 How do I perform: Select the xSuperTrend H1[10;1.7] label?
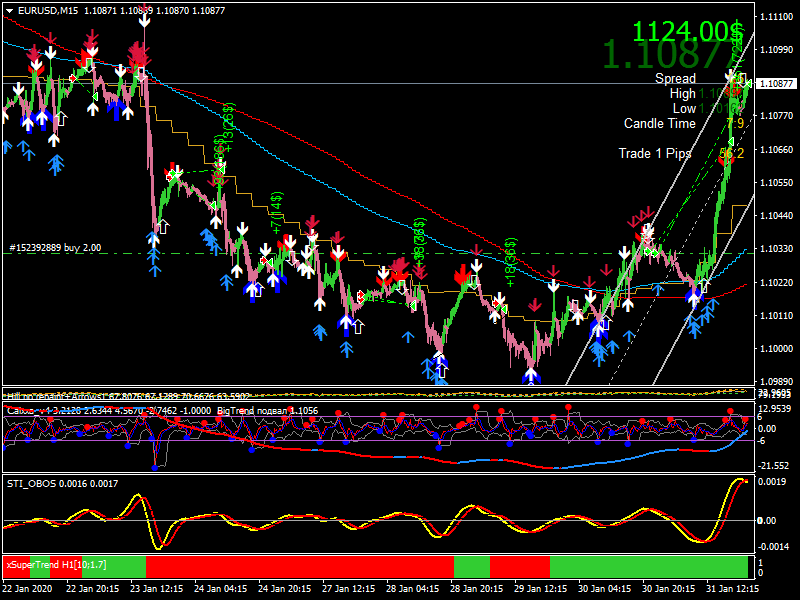(56, 565)
